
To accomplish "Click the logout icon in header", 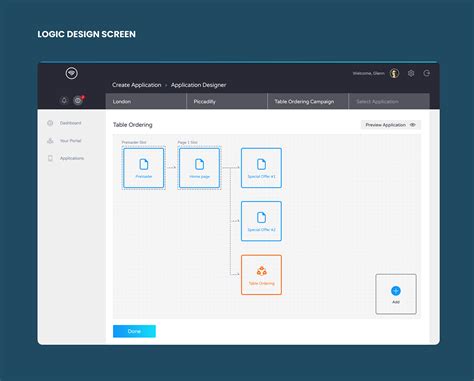I will pyautogui.click(x=427, y=73).
